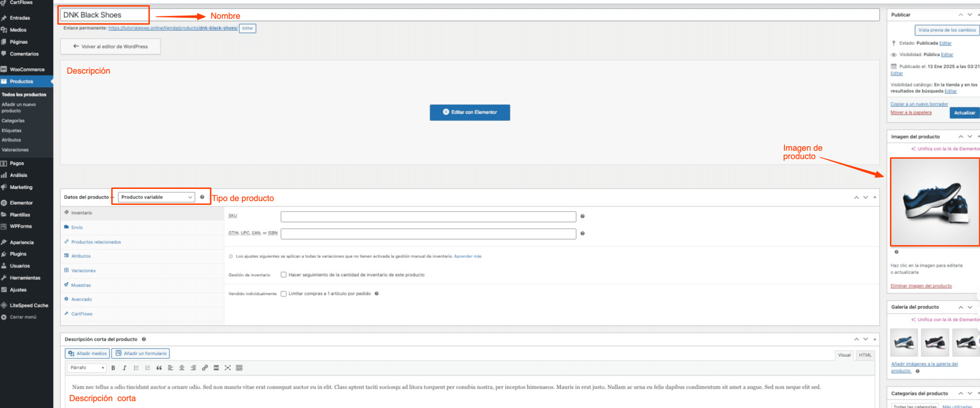The image size is (980, 408).
Task: Open the Párrafo paragraph format dropdown
Action: (x=87, y=367)
